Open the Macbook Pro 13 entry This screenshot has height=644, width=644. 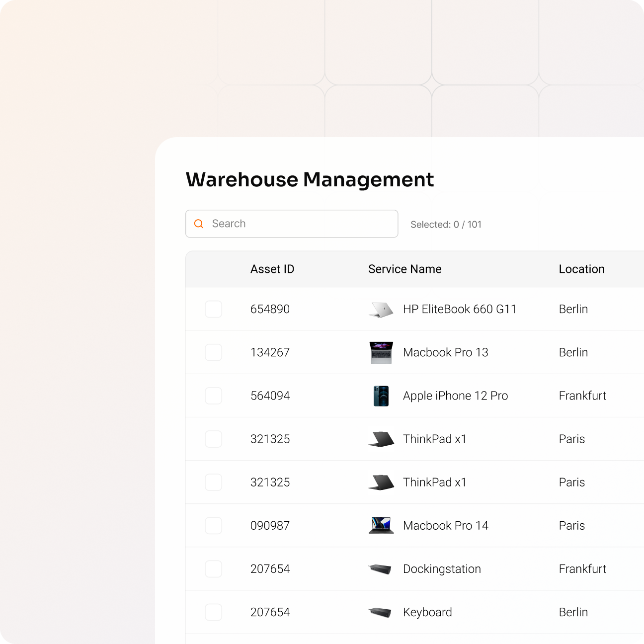pyautogui.click(x=446, y=352)
